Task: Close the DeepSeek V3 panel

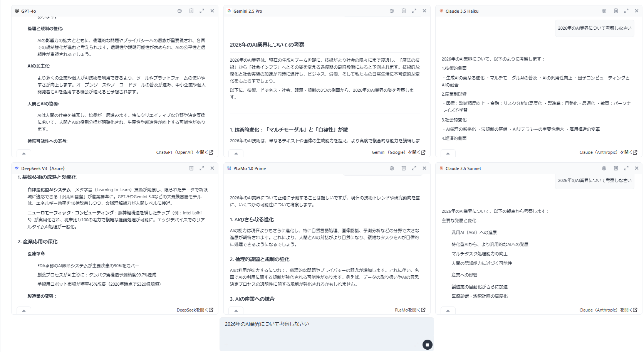Action: click(212, 168)
